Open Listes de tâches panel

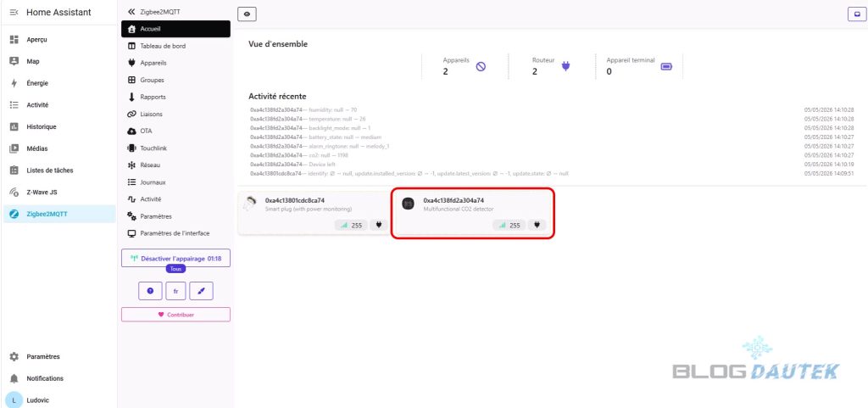(59, 170)
